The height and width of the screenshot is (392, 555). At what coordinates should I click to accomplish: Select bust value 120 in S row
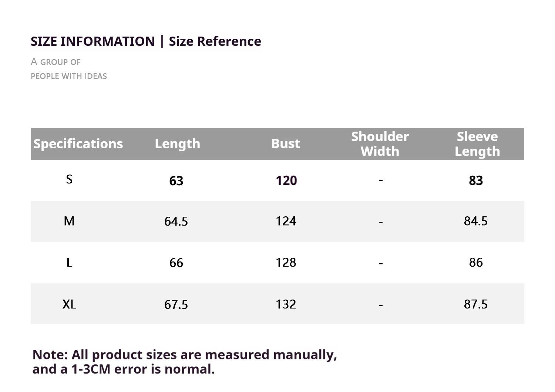[x=286, y=180]
